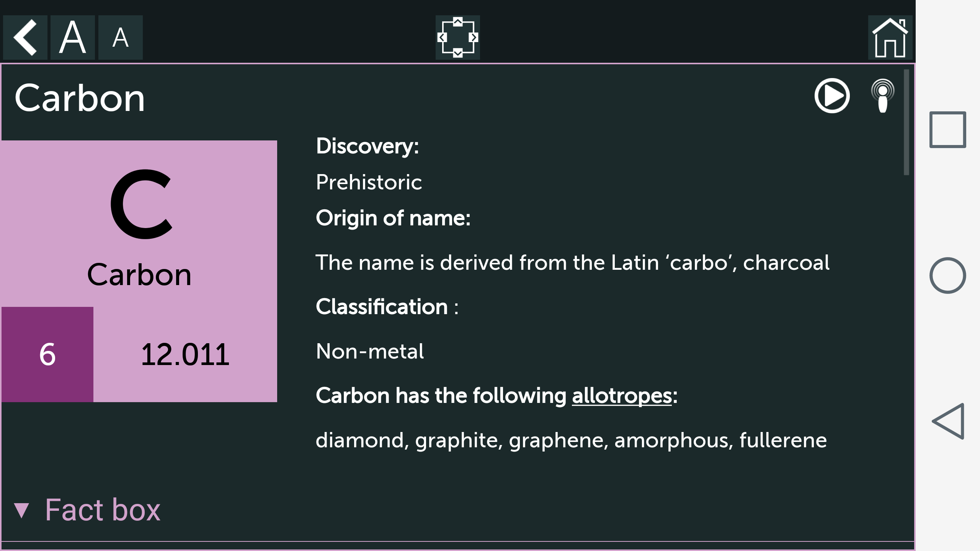The width and height of the screenshot is (980, 551).
Task: Open the allotropes glossary link
Action: pyautogui.click(x=622, y=395)
